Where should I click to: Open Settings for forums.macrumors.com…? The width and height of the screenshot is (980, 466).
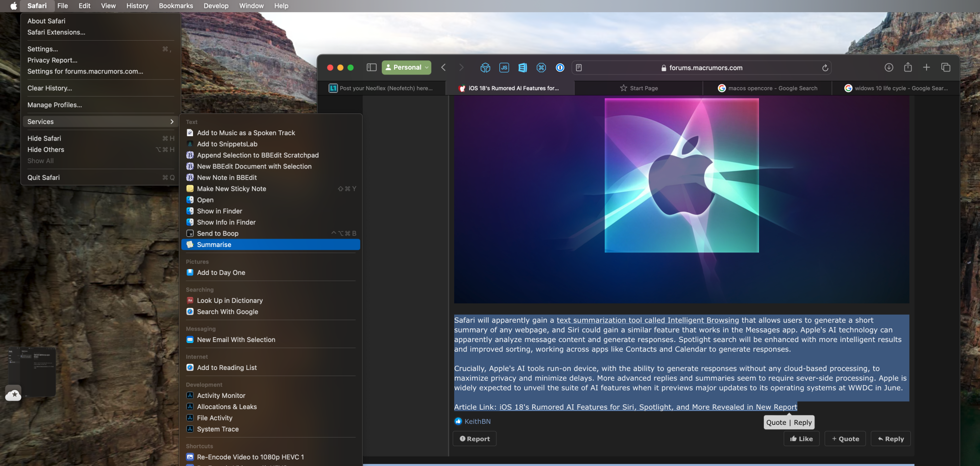point(100,72)
